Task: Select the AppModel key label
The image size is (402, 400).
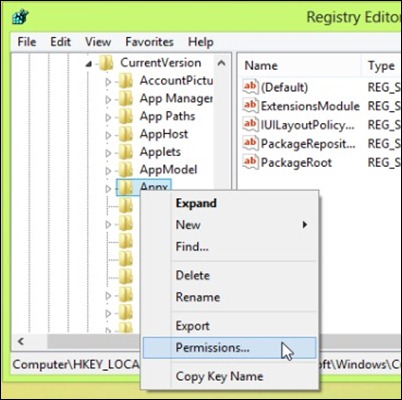Action: [x=168, y=170]
